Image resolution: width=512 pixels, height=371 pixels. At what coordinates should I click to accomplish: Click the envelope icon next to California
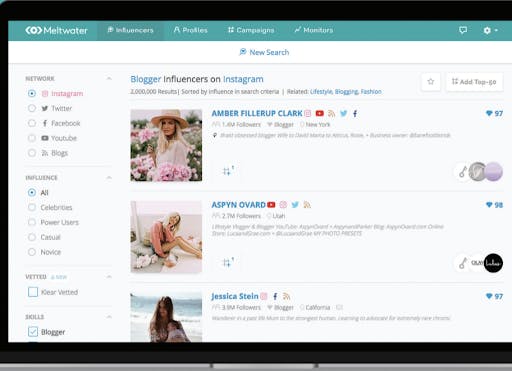click(339, 307)
